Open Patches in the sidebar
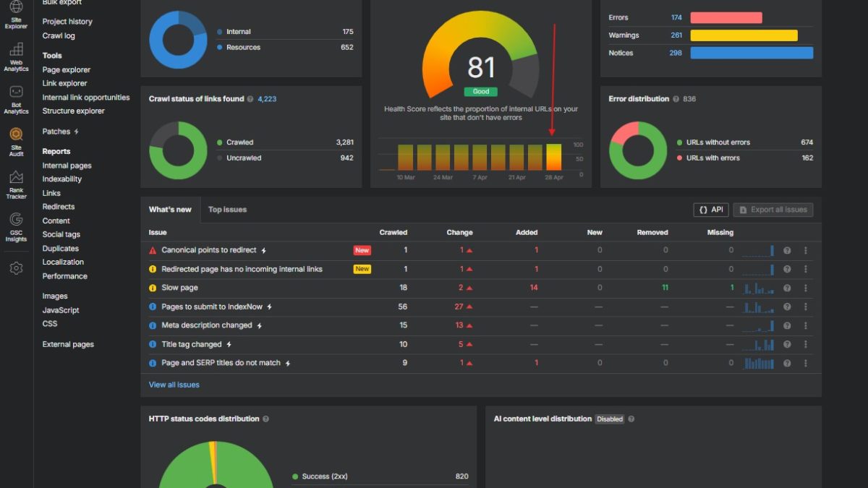Screen dimensions: 868x488 pos(61,132)
